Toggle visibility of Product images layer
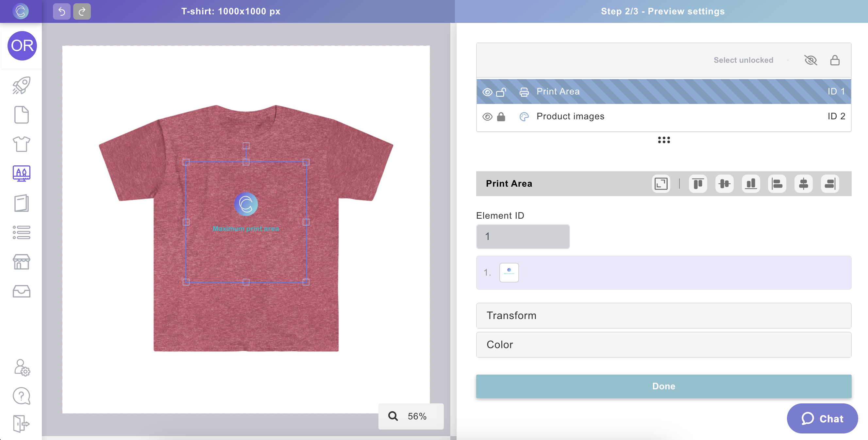The image size is (868, 440). [x=487, y=117]
